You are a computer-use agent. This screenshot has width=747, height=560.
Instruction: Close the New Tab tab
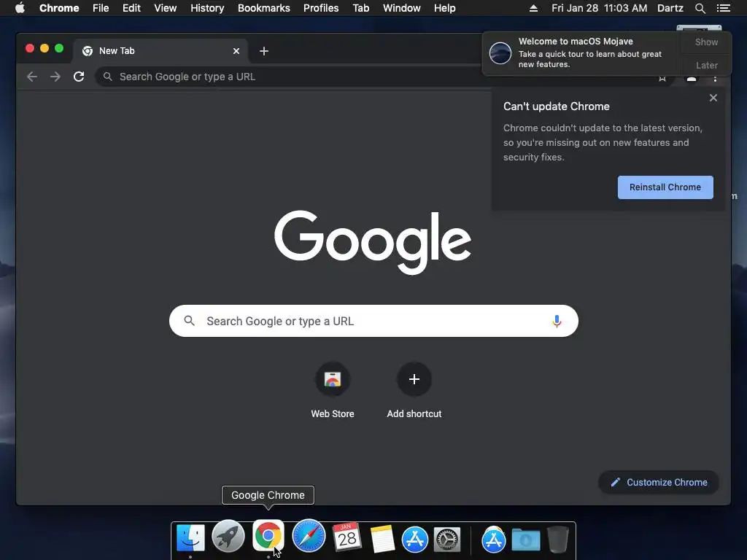click(236, 51)
